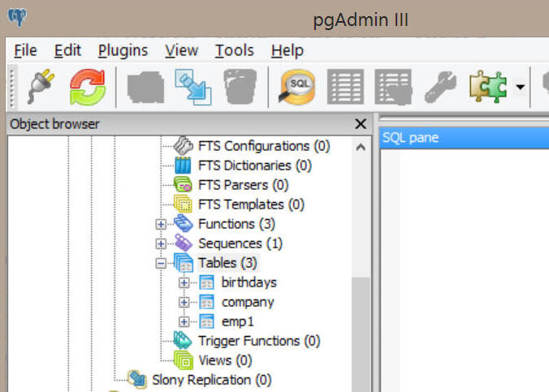Click the View filtered data icon
This screenshot has height=392, width=549.
[x=393, y=87]
